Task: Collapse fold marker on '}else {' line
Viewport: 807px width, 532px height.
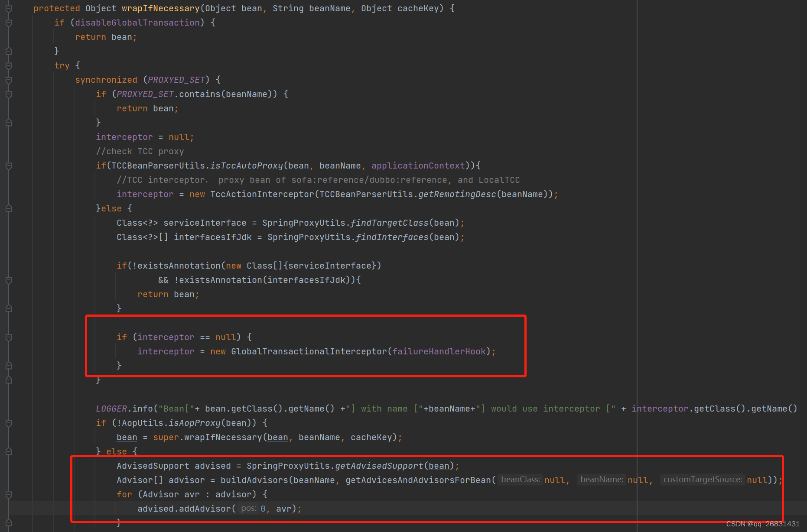Action: point(9,209)
